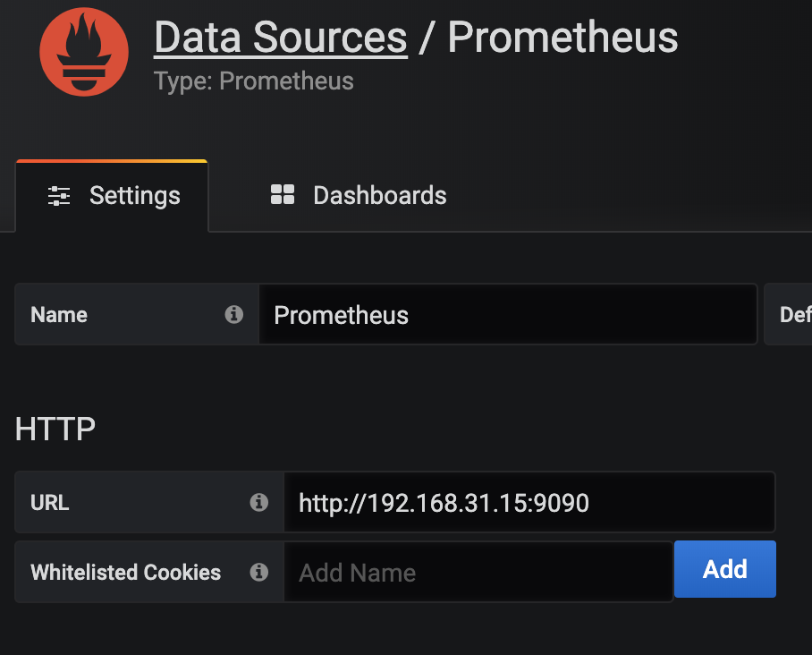Focus the Name field containing Prometheus
812x655 pixels.
508,314
